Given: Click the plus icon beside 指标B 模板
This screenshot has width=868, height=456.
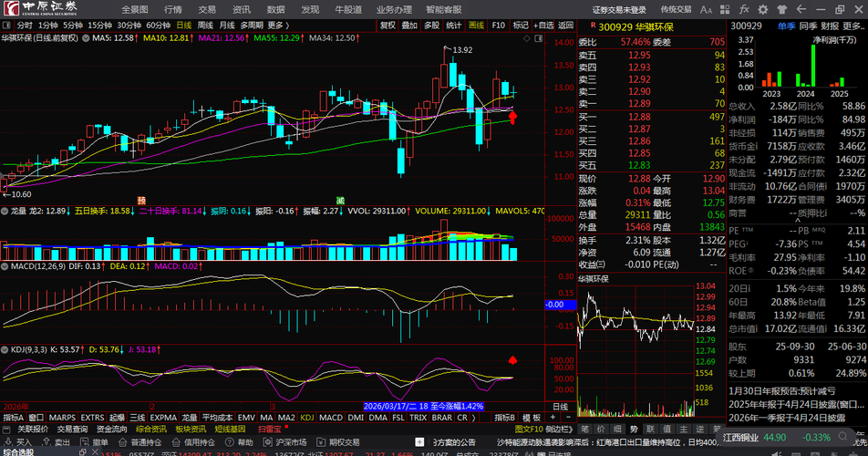Looking at the screenshot, I should tap(553, 418).
